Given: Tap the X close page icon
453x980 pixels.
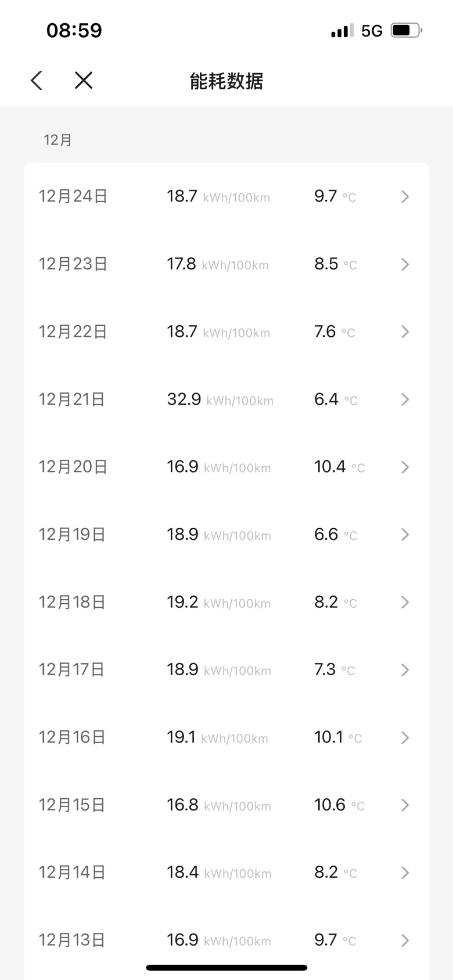Looking at the screenshot, I should click(x=84, y=81).
